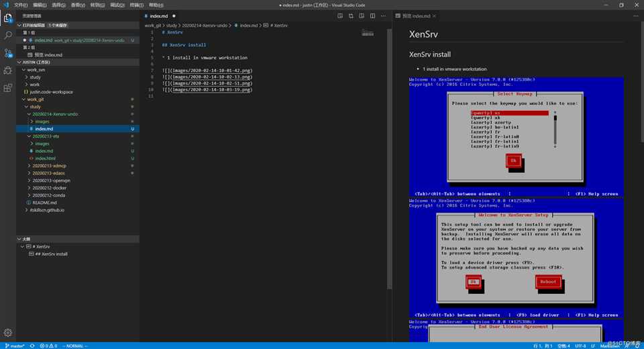Open editor group more actions menu
Image resolution: width=644 pixels, height=349 pixels.
pos(383,16)
